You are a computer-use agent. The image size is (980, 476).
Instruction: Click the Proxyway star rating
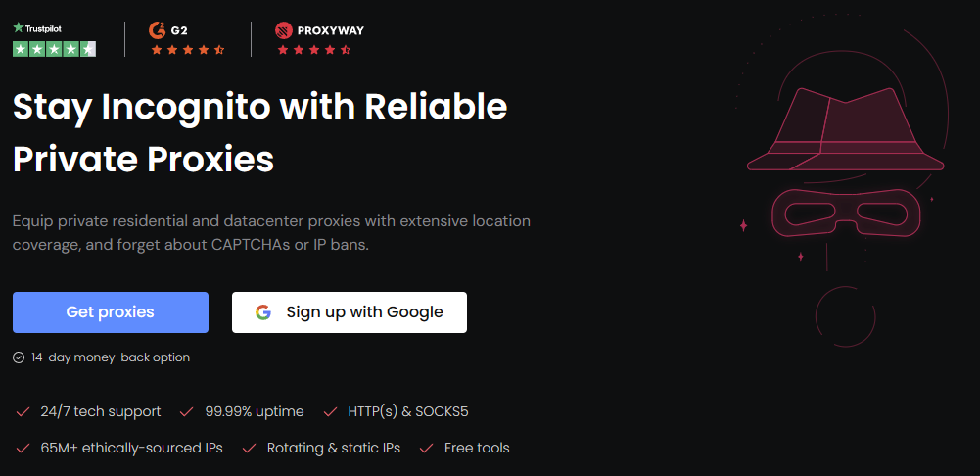(313, 49)
